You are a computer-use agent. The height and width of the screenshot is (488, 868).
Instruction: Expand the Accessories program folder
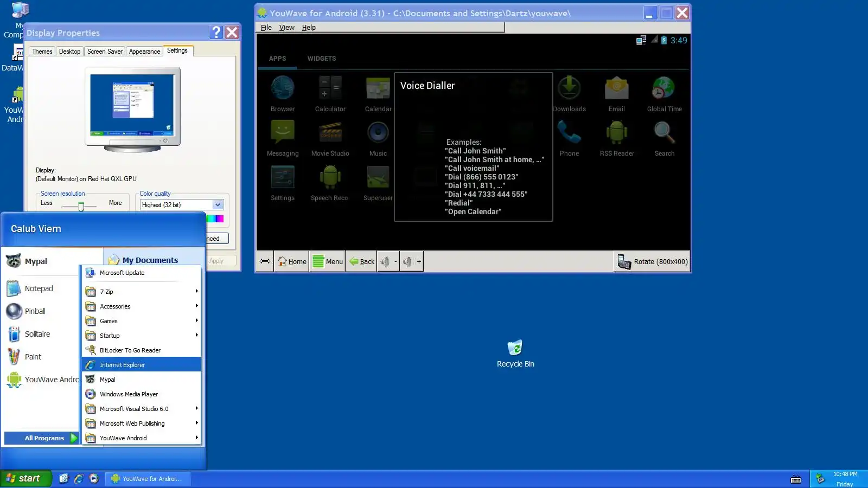142,306
